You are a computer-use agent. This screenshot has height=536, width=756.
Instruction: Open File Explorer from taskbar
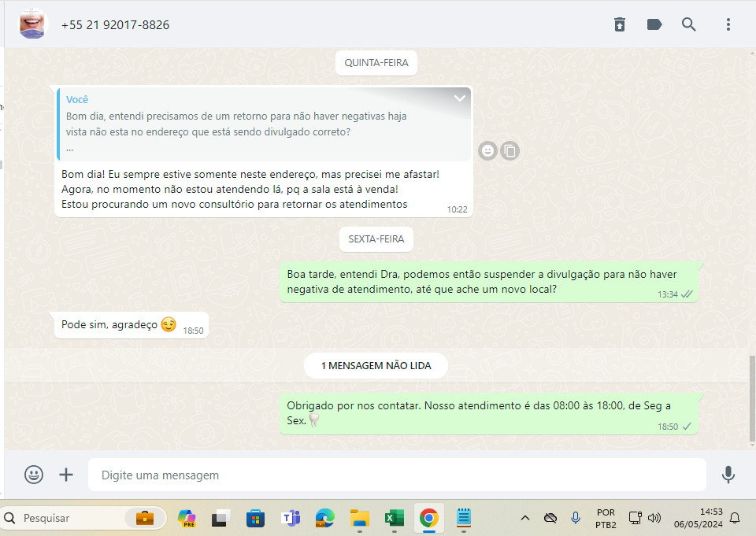pyautogui.click(x=360, y=518)
